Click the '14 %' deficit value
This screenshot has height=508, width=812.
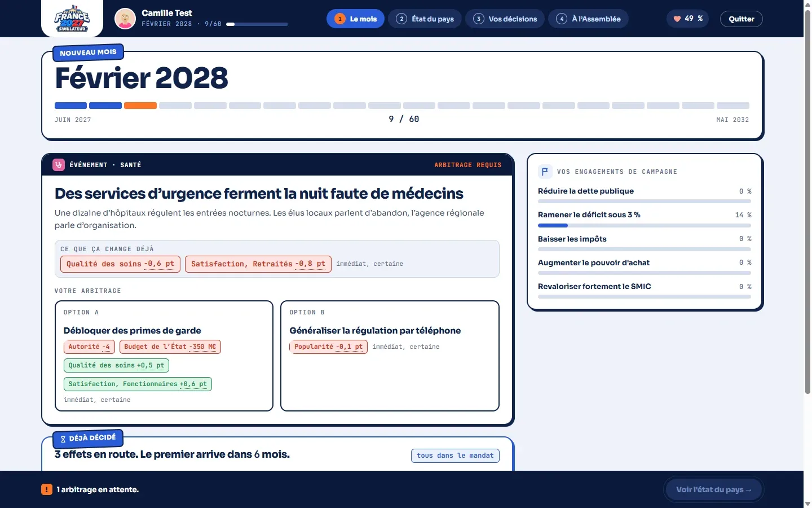coord(743,215)
